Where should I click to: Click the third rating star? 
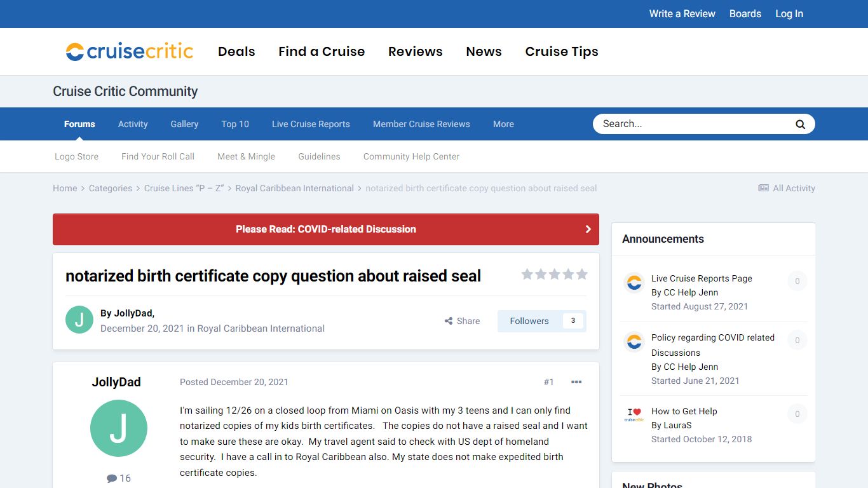[x=554, y=274]
